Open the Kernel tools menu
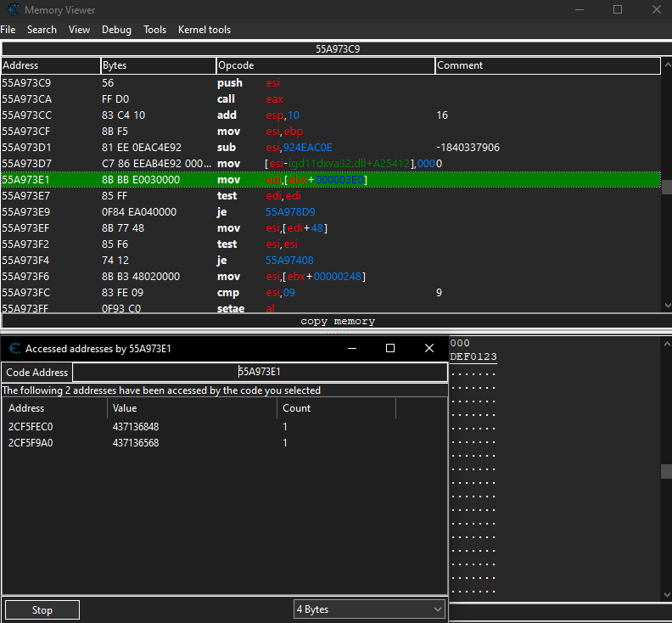 tap(204, 30)
